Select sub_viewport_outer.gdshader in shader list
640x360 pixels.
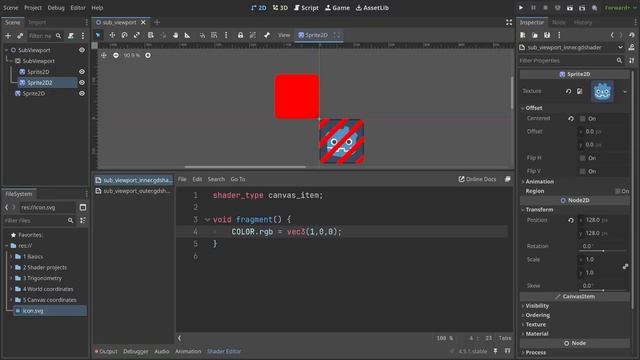pos(133,191)
